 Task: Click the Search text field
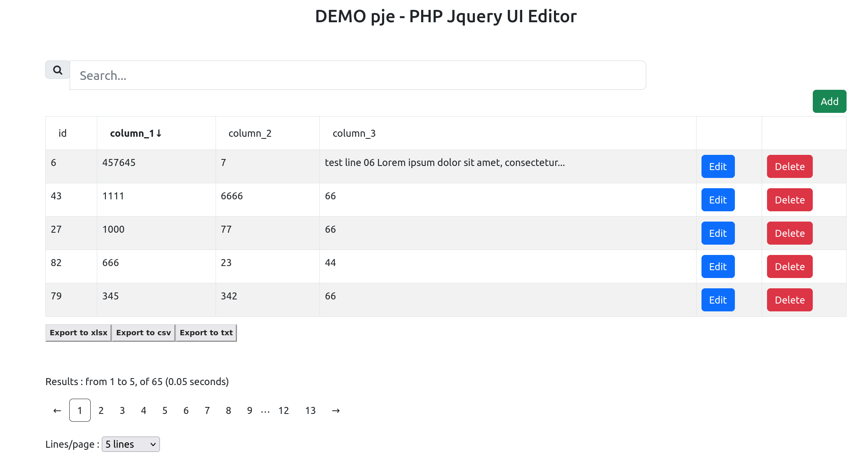pyautogui.click(x=358, y=75)
